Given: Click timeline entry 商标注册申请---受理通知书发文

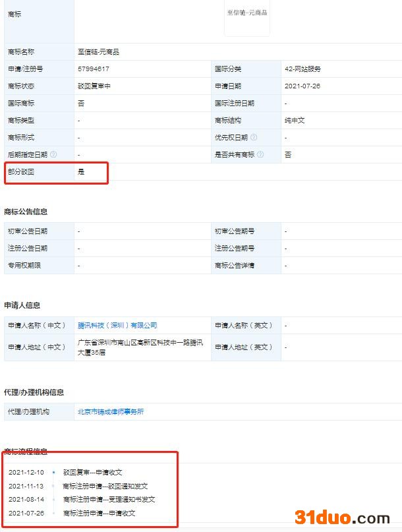Looking at the screenshot, I should click(109, 500).
